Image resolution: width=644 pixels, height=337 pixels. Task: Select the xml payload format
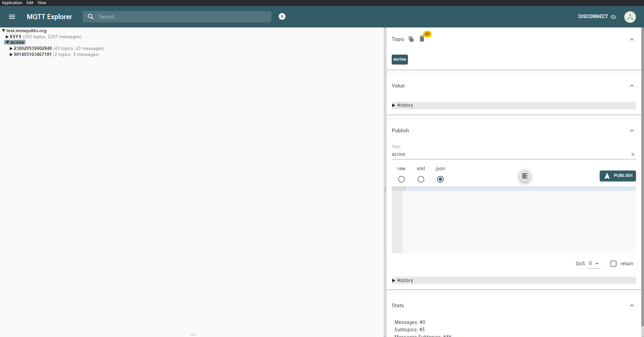tap(421, 179)
